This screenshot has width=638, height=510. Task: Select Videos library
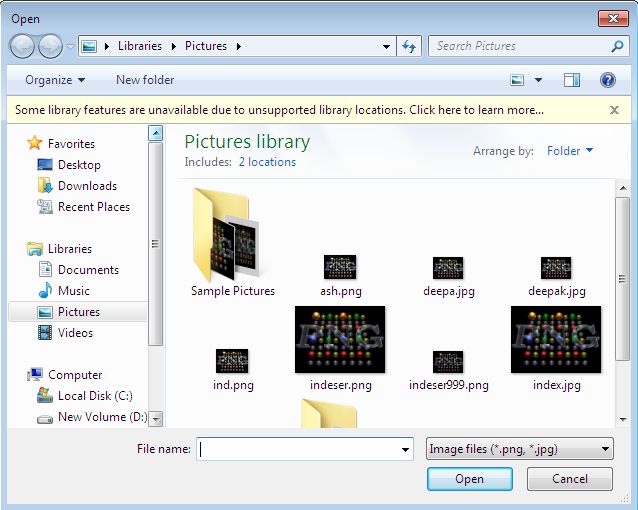point(66,333)
